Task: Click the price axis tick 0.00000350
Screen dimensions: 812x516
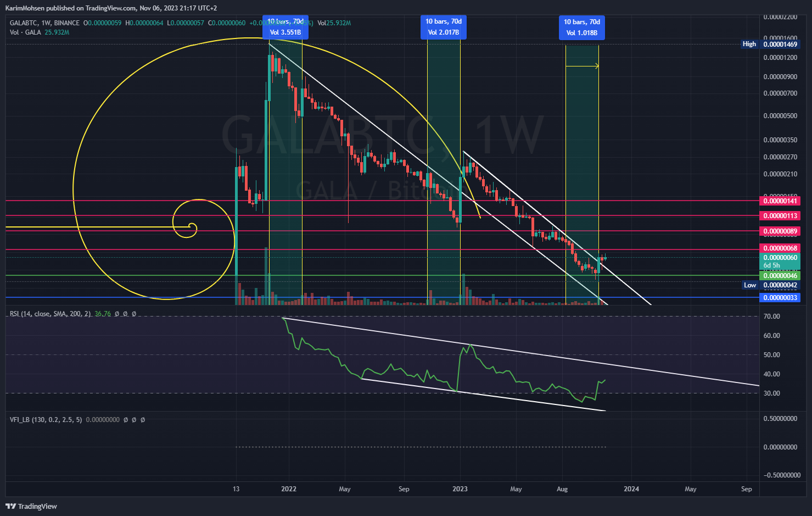Action: 780,140
